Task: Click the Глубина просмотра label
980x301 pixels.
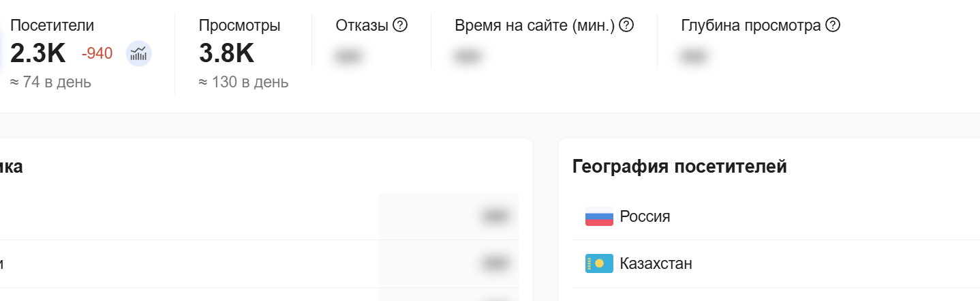Action: click(x=751, y=26)
